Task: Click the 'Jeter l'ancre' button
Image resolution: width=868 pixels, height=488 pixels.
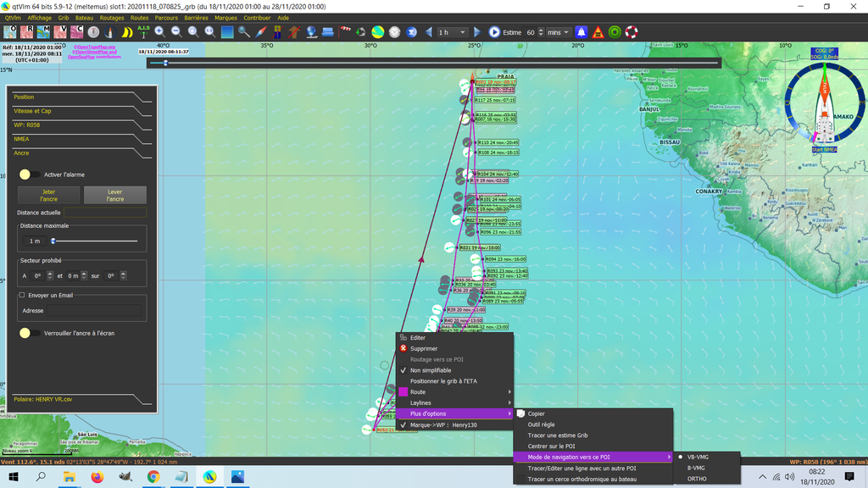Action: pos(48,196)
